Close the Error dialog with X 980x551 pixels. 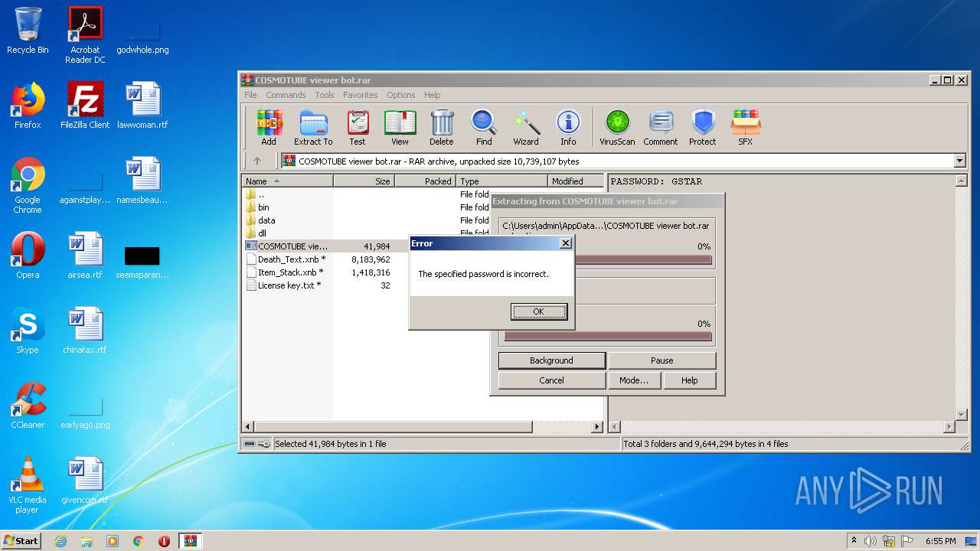click(565, 243)
